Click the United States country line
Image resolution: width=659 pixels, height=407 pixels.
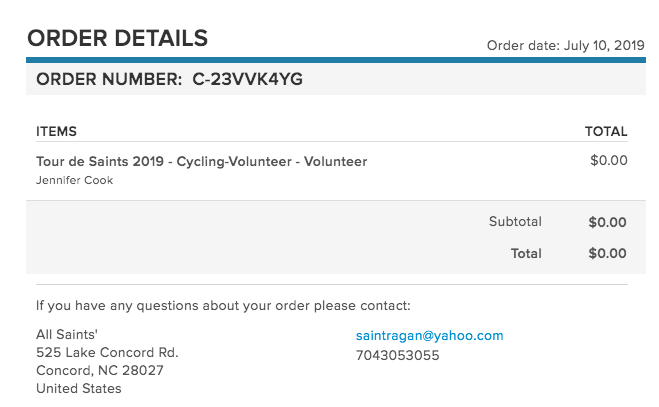[x=79, y=388]
